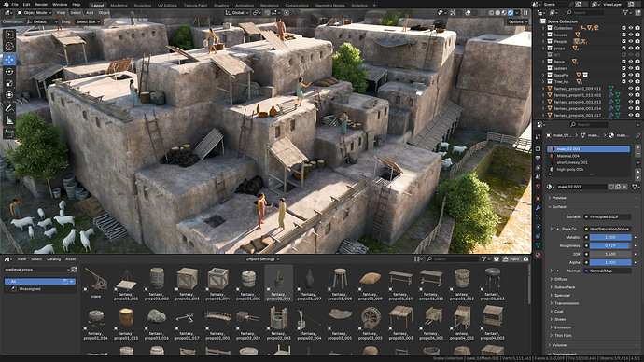This screenshot has height=362, width=644.
Task: Select the All catalog in asset browser
Action: (40, 282)
